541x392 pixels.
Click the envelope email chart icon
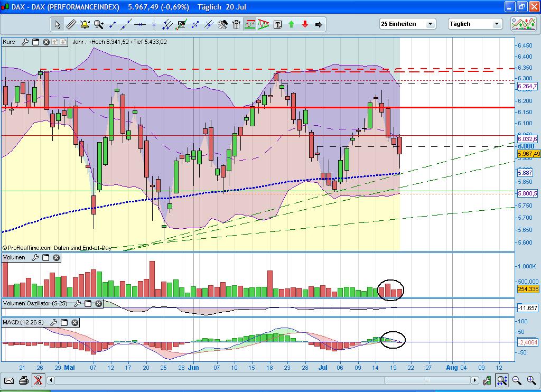(x=8, y=380)
